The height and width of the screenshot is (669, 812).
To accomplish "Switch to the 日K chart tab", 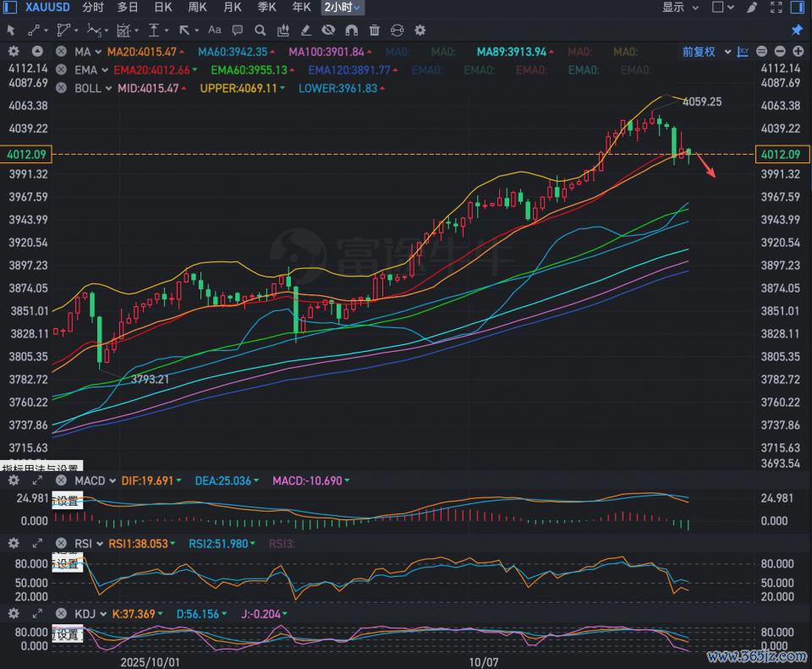I will point(163,8).
